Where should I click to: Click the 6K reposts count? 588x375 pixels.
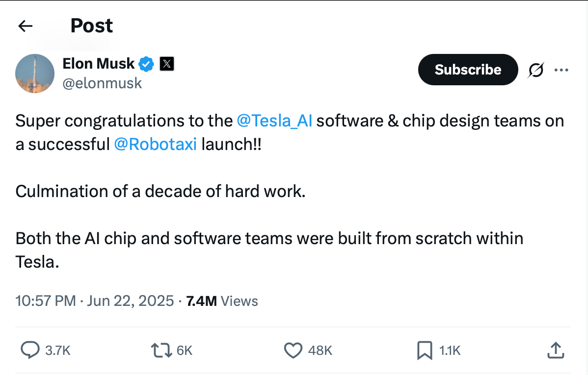[x=185, y=350]
